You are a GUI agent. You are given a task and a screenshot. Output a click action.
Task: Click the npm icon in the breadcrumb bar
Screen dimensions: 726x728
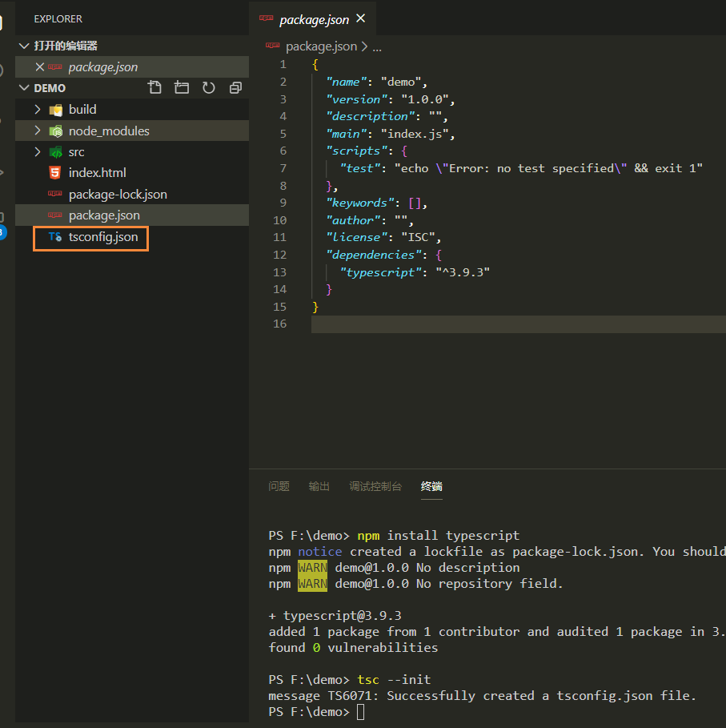click(272, 46)
